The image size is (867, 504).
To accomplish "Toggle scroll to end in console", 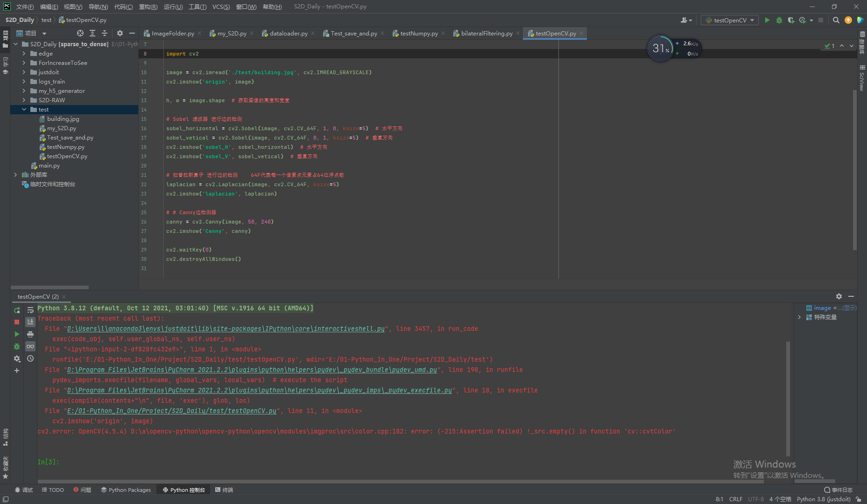I will tap(30, 322).
